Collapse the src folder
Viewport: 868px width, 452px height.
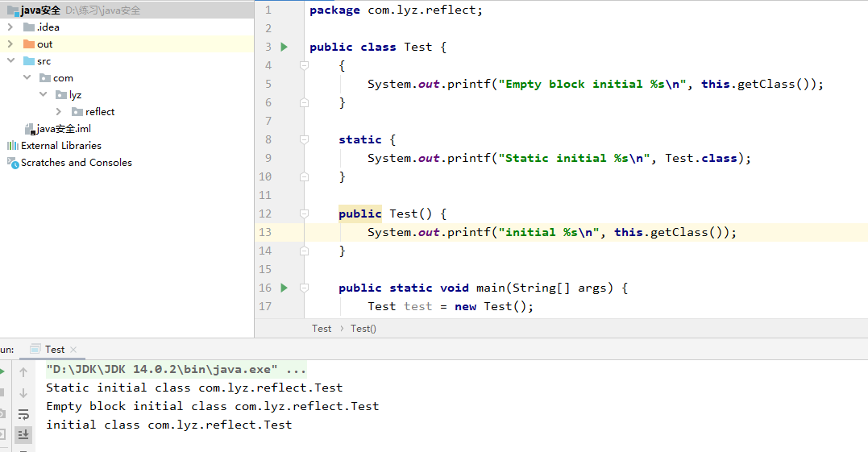[10, 61]
